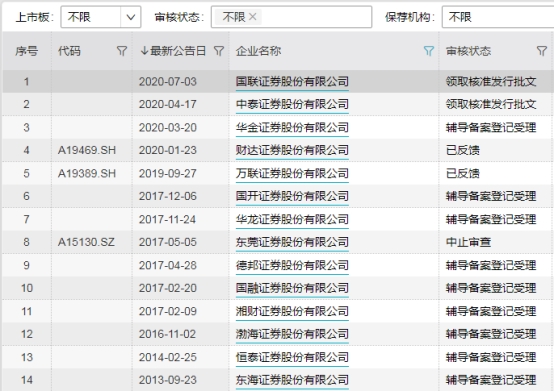
Task: Open 德邦证券股份有限公司 company link
Action: 292,265
